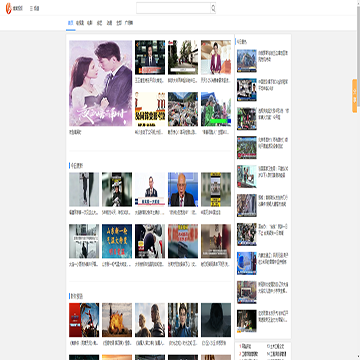This screenshot has height=360, width=360.
Task: Open the bald man with glasses video
Action: click(183, 189)
